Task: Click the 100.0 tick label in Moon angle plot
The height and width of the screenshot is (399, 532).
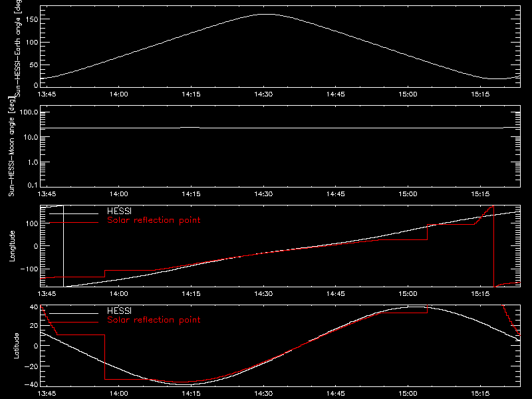Action: 29,112
